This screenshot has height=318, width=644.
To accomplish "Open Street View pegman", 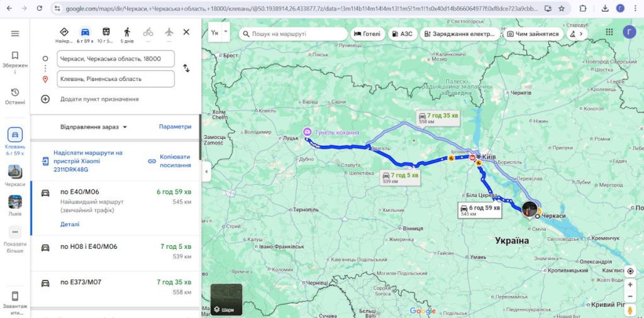I will pyautogui.click(x=630, y=310).
